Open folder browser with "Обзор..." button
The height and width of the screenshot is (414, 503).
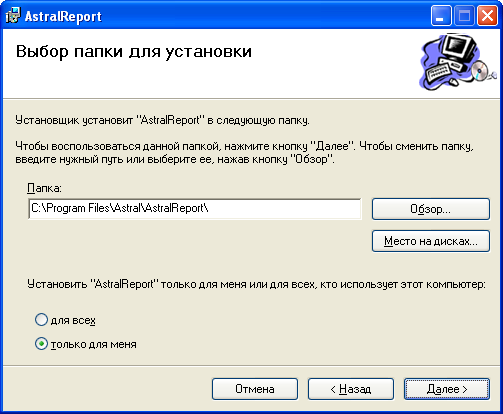431,209
